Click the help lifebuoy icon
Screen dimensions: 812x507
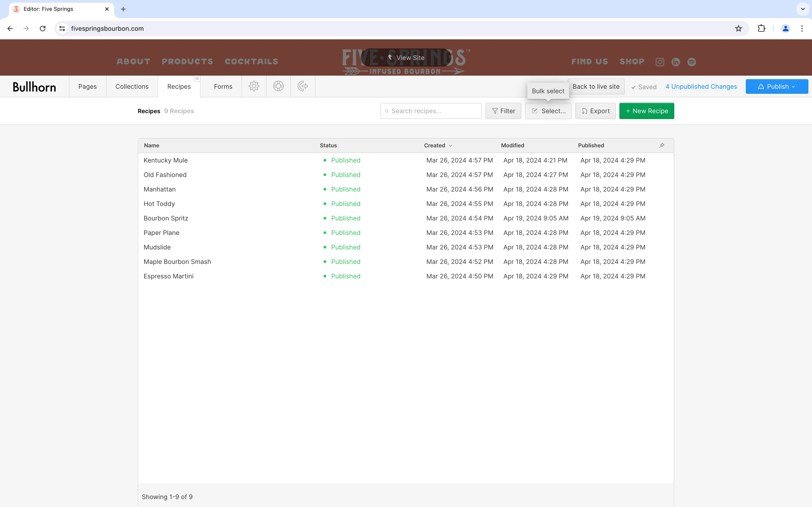pos(278,86)
